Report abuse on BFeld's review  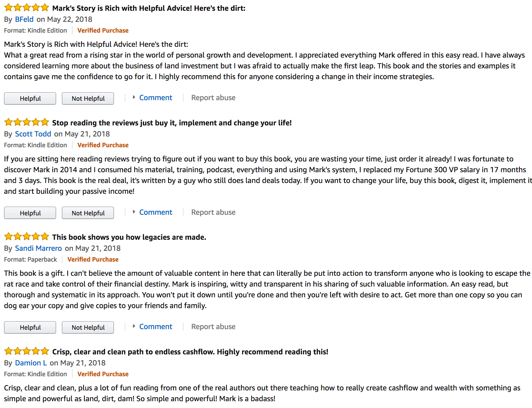tap(213, 98)
